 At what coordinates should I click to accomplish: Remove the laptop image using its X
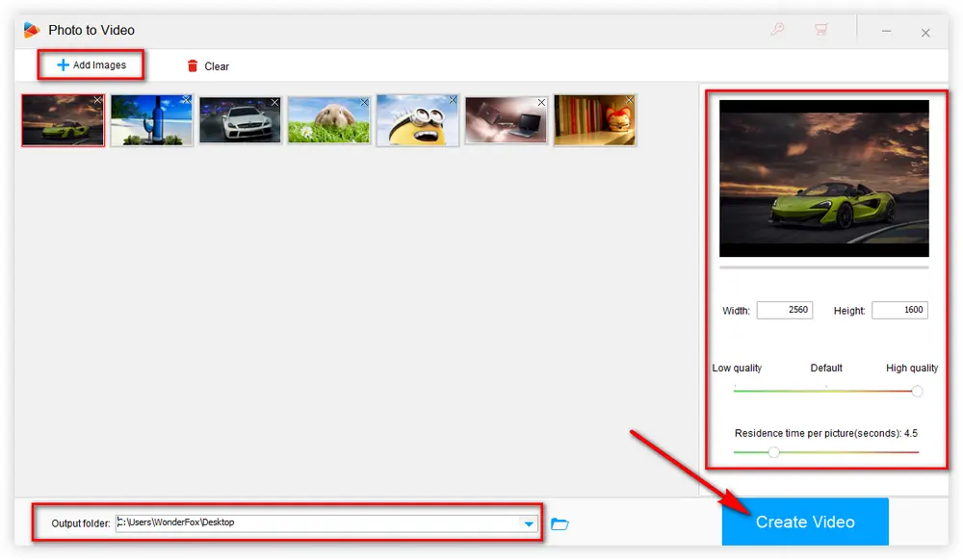[541, 101]
